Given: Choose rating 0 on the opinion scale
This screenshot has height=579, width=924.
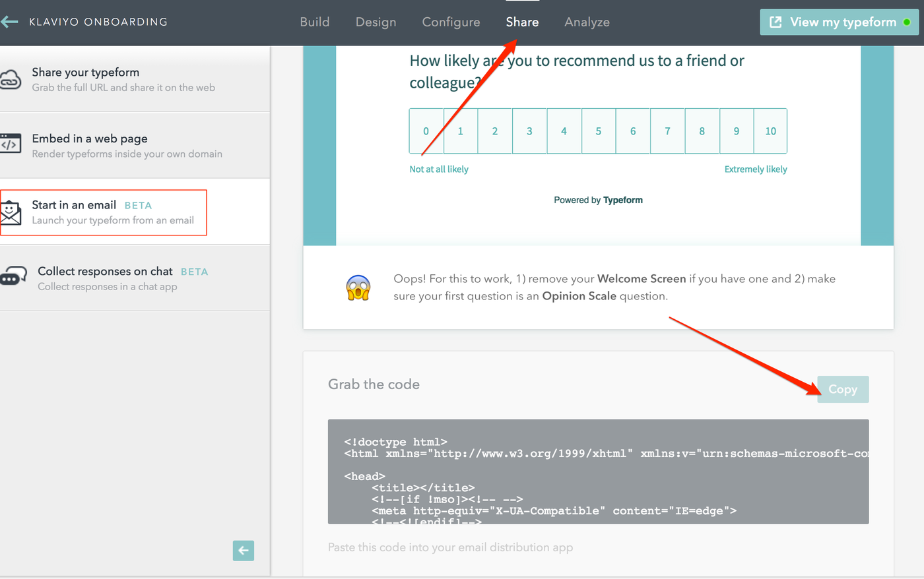Looking at the screenshot, I should (426, 131).
